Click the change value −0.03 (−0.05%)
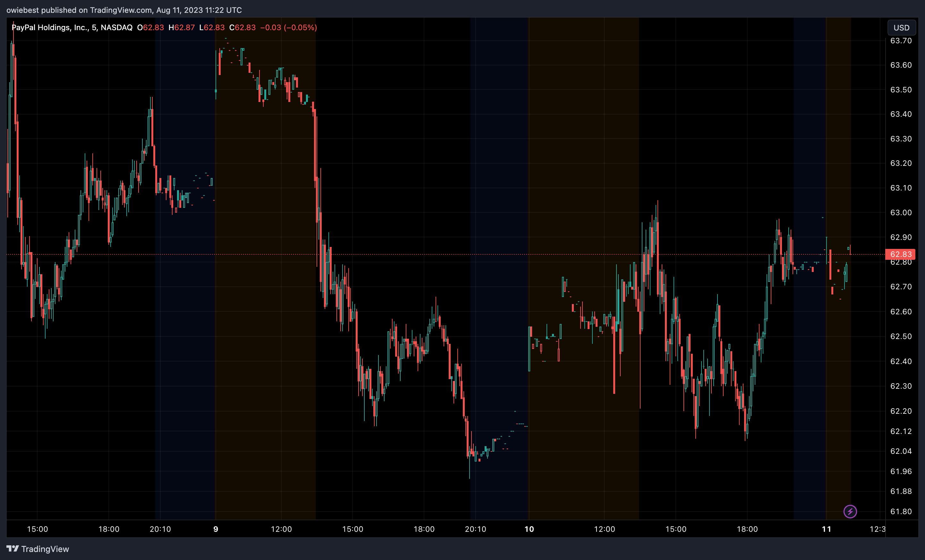The image size is (925, 560). 289,27
